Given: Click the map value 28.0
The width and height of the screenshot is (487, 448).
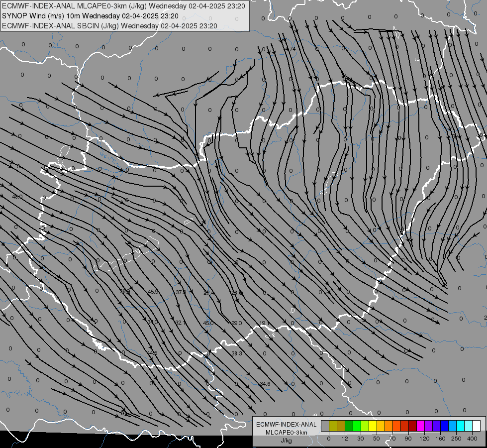Looking at the screenshot, I should (x=237, y=293).
